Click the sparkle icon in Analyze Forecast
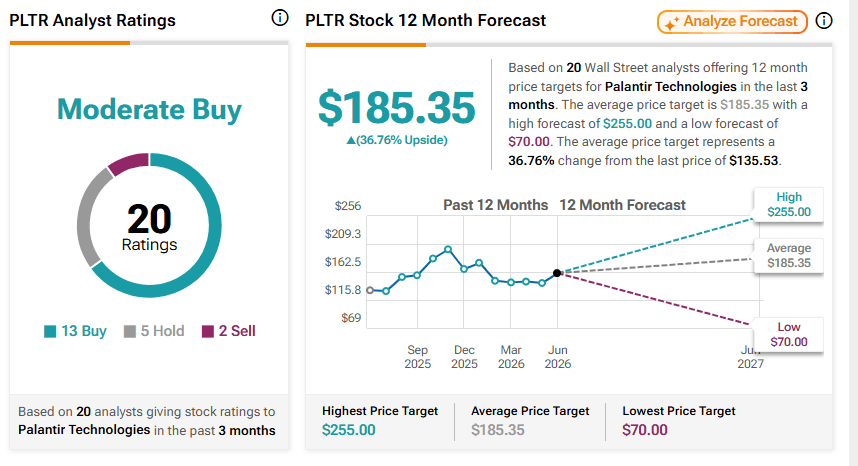The width and height of the screenshot is (858, 466). (x=671, y=22)
